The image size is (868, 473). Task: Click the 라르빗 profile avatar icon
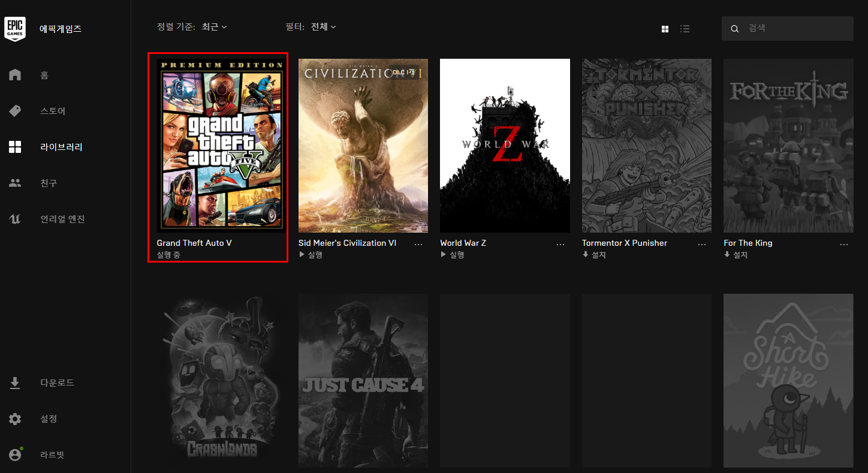coord(15,454)
